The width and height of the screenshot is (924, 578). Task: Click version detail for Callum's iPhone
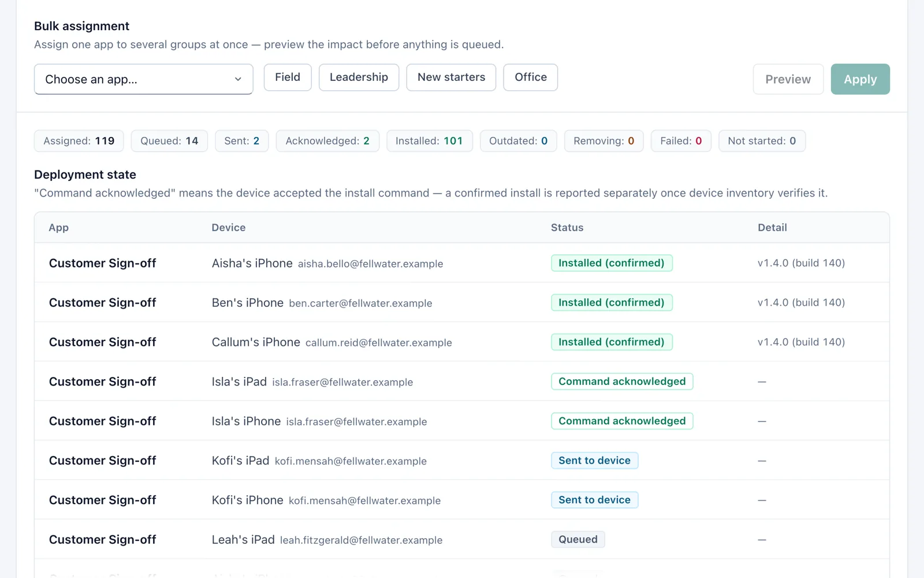coord(801,342)
